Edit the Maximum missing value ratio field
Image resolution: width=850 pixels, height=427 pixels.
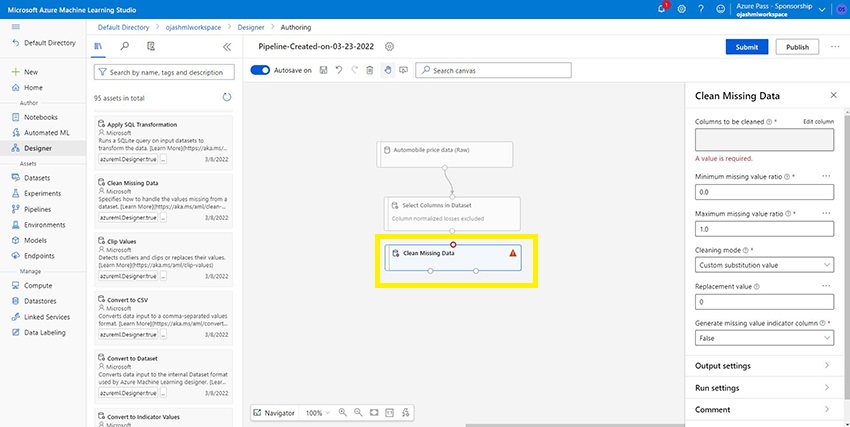click(764, 229)
